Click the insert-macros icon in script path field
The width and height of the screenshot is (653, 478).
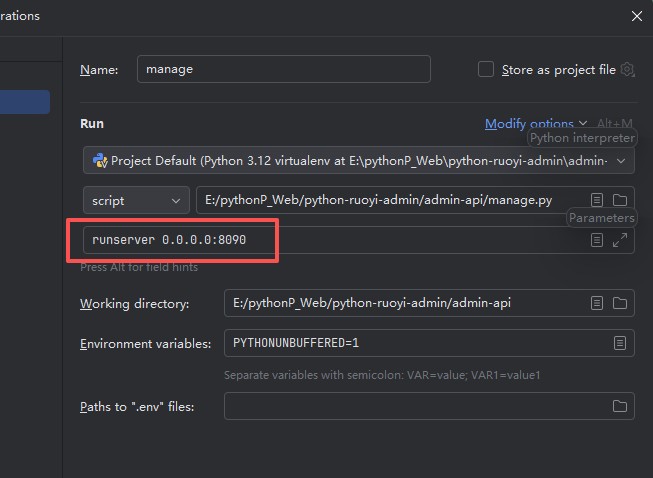[x=597, y=200]
